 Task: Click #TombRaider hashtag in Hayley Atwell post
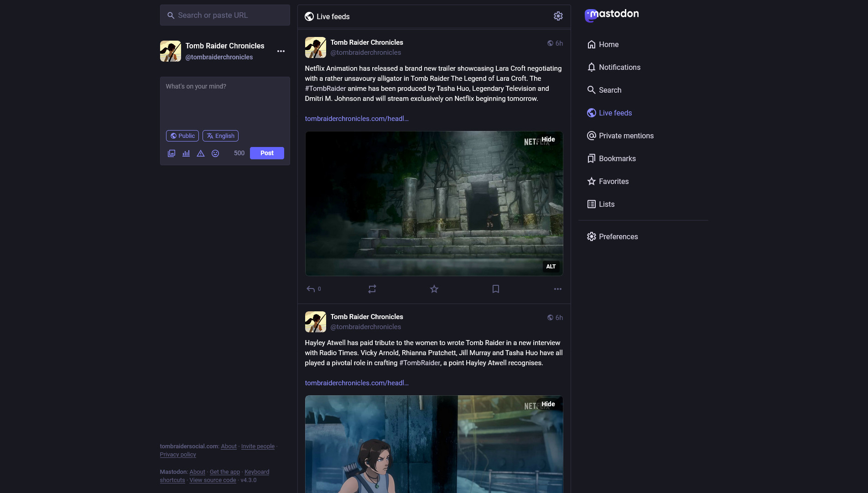[420, 363]
